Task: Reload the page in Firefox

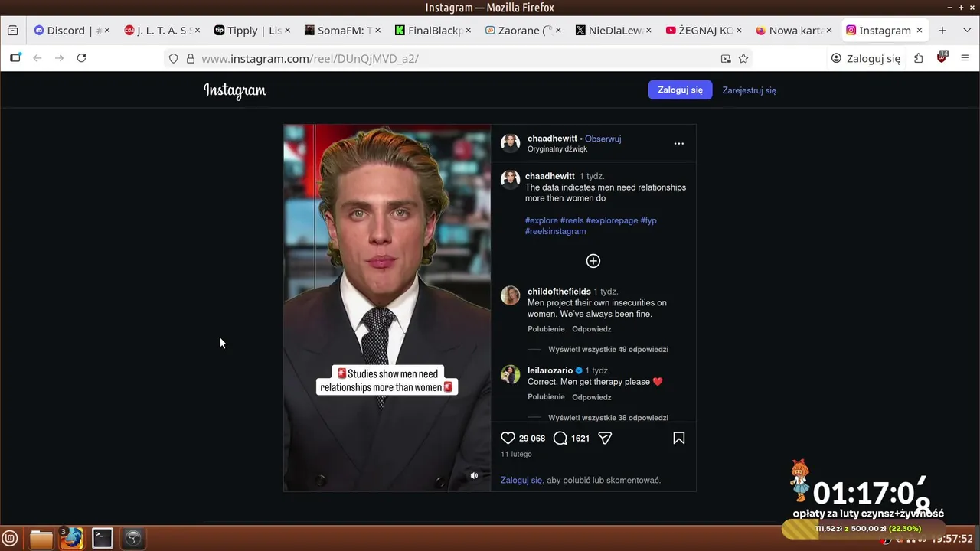Action: pos(81,58)
